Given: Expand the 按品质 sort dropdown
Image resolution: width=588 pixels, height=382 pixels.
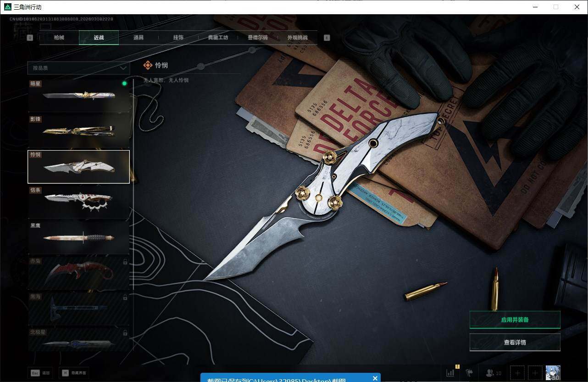Looking at the screenshot, I should click(78, 68).
